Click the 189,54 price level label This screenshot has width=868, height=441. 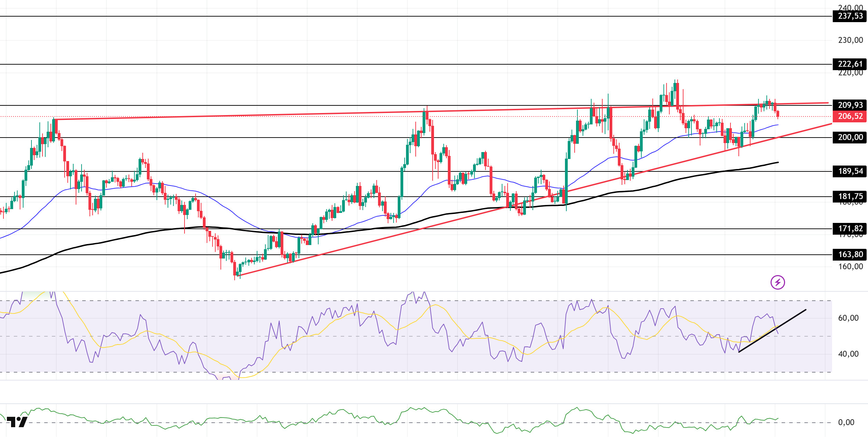point(850,171)
